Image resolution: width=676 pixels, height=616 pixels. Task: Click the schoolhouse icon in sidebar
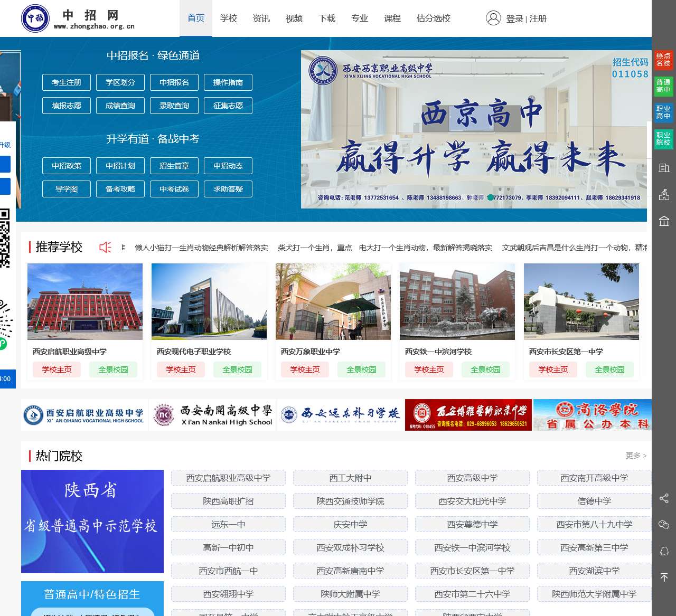click(664, 194)
